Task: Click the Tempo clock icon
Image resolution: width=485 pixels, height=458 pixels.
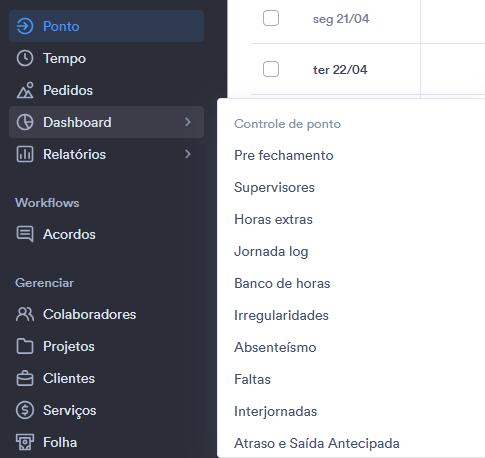Action: pos(25,58)
